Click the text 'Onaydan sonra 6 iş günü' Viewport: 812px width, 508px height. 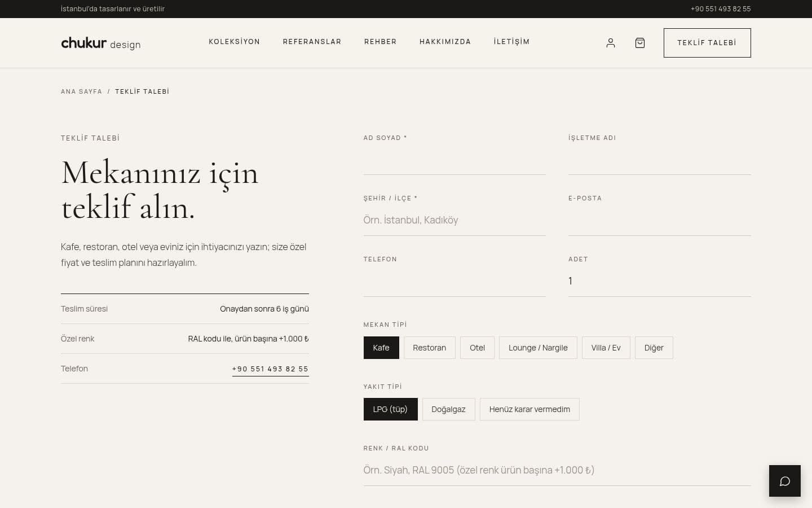tap(264, 309)
